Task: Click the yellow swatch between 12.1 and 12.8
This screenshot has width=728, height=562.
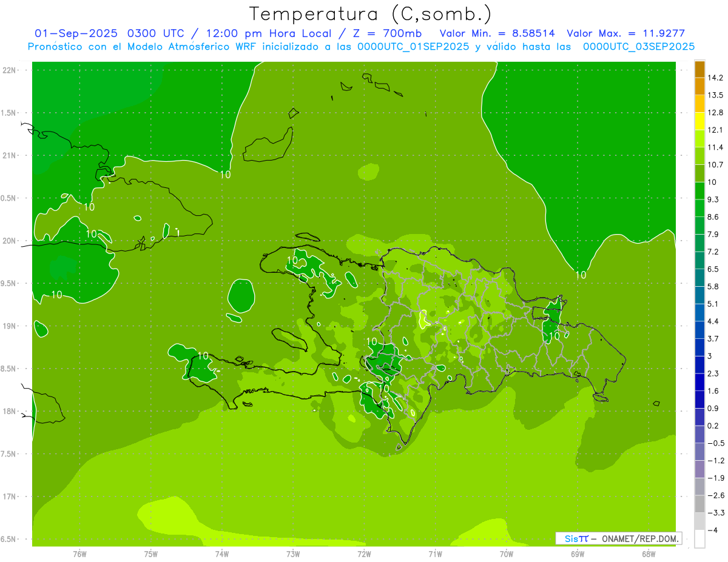Action: [x=699, y=121]
